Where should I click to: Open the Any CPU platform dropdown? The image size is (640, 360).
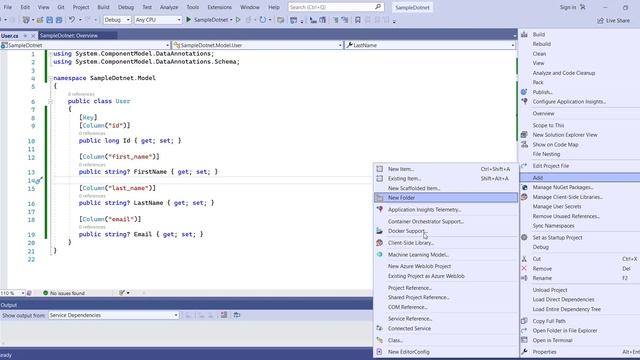(158, 20)
